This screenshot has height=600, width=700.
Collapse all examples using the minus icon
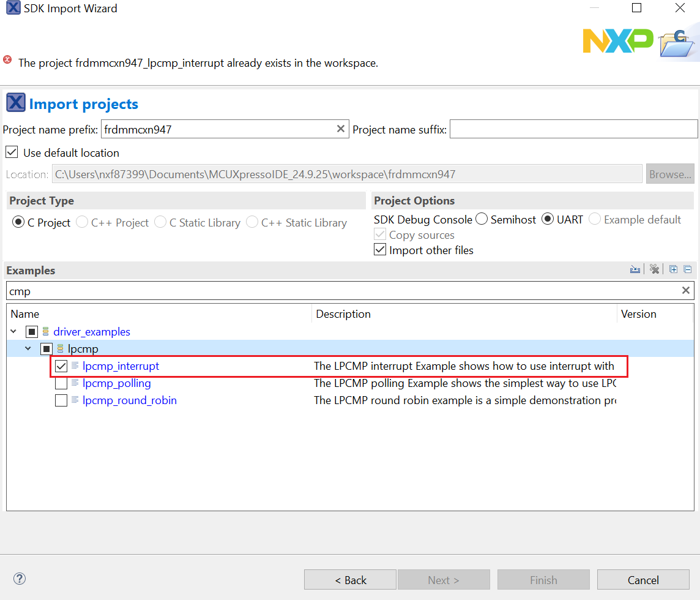pyautogui.click(x=687, y=269)
